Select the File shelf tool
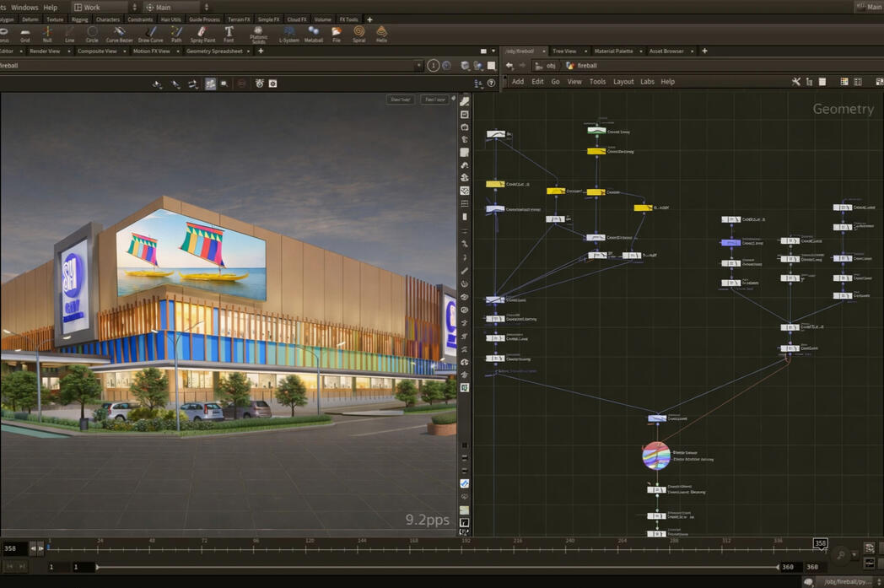 [x=337, y=35]
